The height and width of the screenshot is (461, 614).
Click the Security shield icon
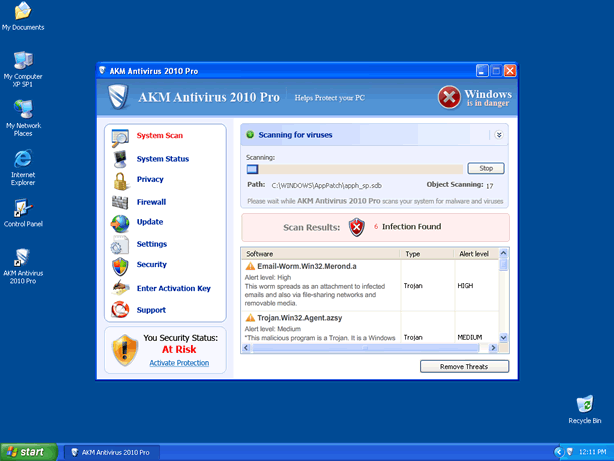pyautogui.click(x=120, y=265)
